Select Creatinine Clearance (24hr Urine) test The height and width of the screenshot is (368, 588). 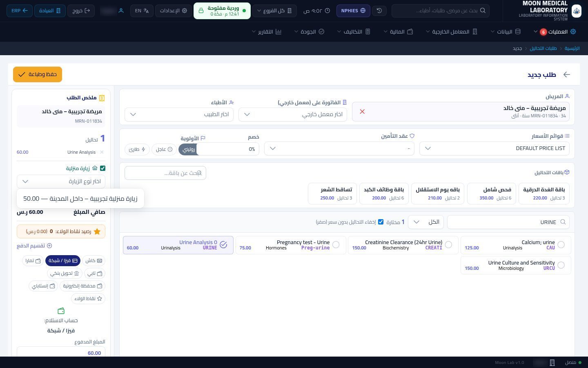(x=448, y=245)
